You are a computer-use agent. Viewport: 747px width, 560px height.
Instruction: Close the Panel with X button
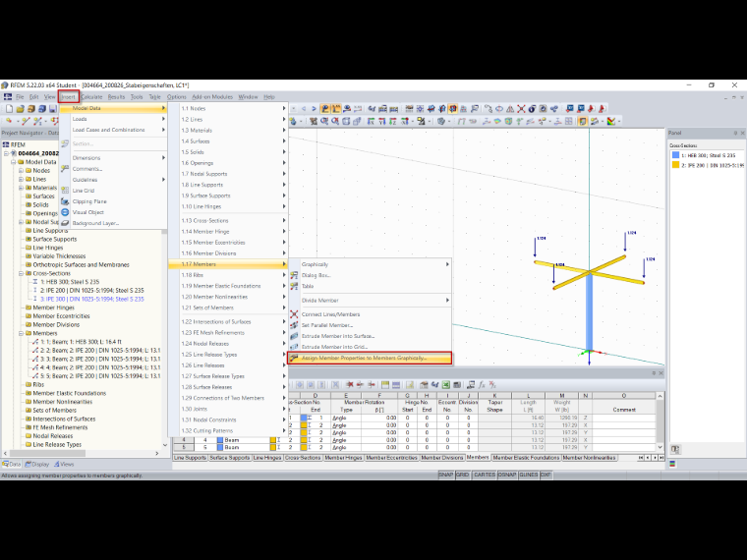(x=742, y=133)
